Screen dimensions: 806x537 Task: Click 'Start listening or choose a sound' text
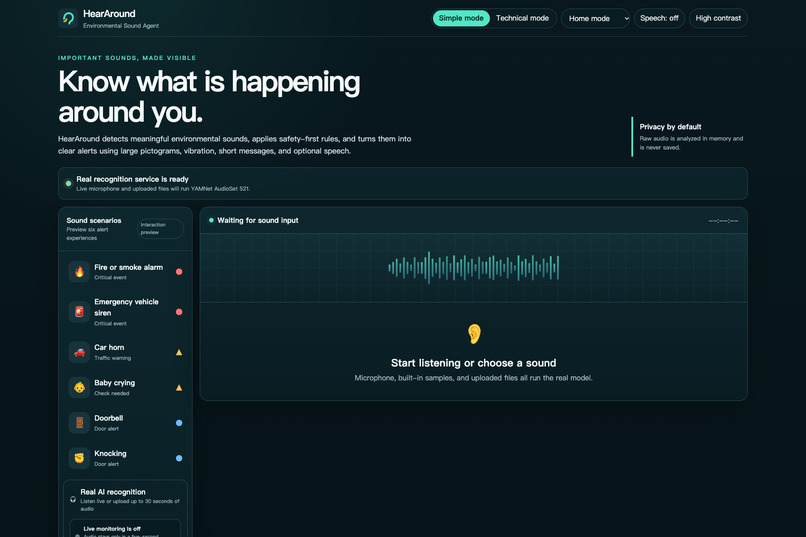pyautogui.click(x=473, y=363)
